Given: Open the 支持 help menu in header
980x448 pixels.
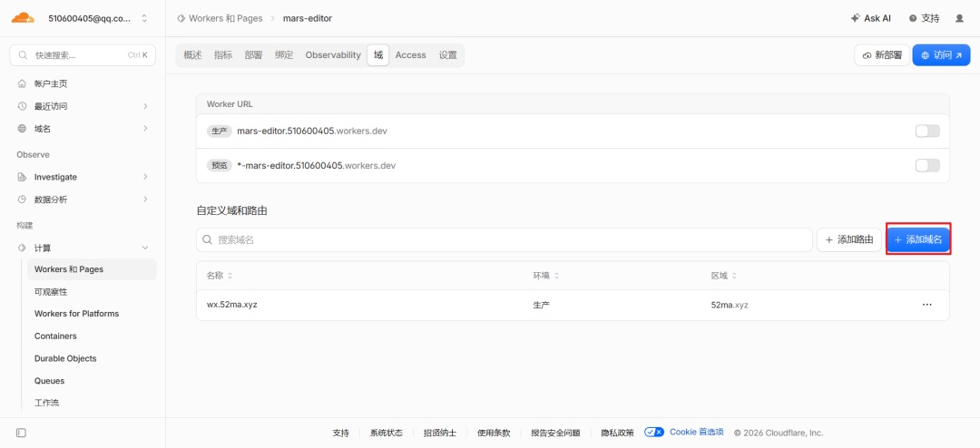Looking at the screenshot, I should click(x=925, y=19).
